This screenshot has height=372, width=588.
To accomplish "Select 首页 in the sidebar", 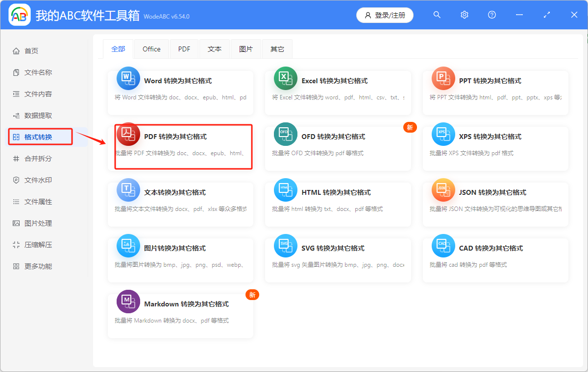I will pyautogui.click(x=31, y=50).
